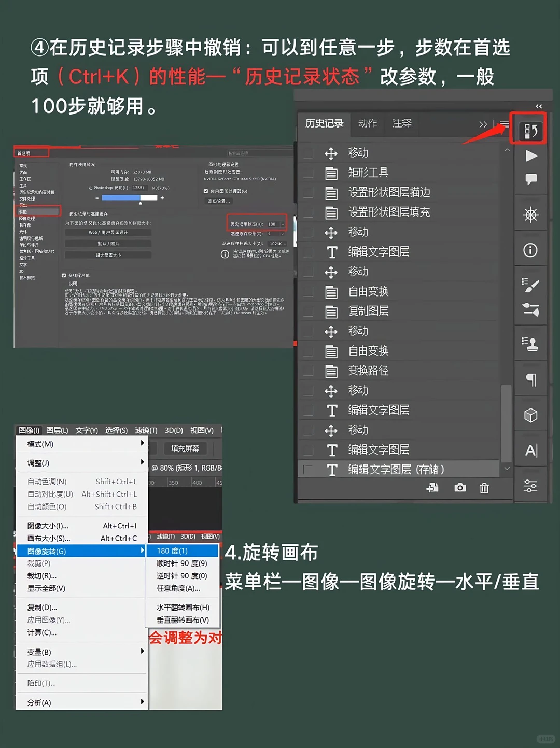The width and height of the screenshot is (560, 748).
Task: Toggle the 多线程合成 checkbox
Action: coord(64,275)
